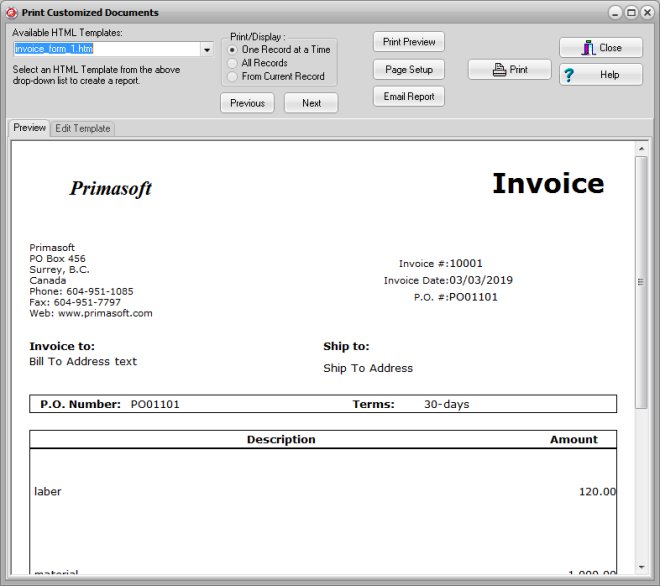Select the All Records radio button
660x586 pixels.
257,63
